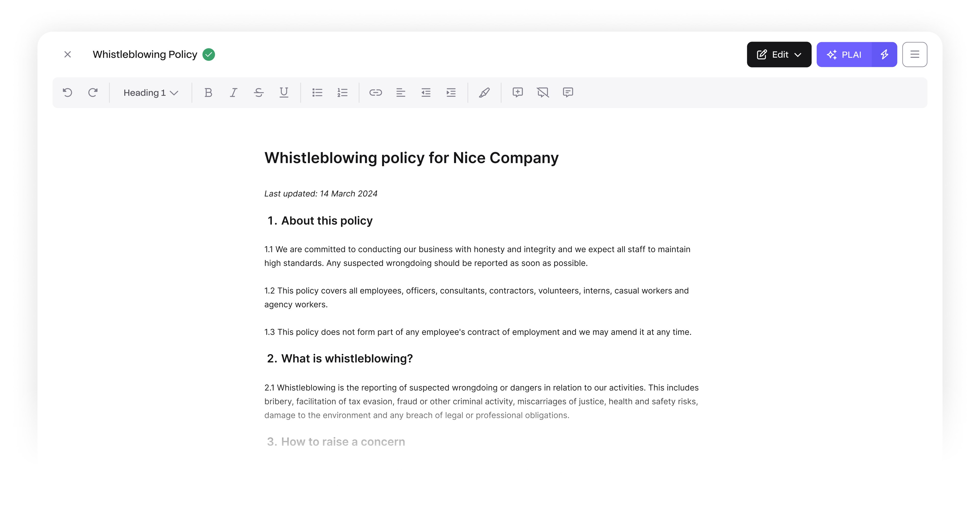This screenshot has width=980, height=506.
Task: Open text alignment options
Action: tap(401, 92)
